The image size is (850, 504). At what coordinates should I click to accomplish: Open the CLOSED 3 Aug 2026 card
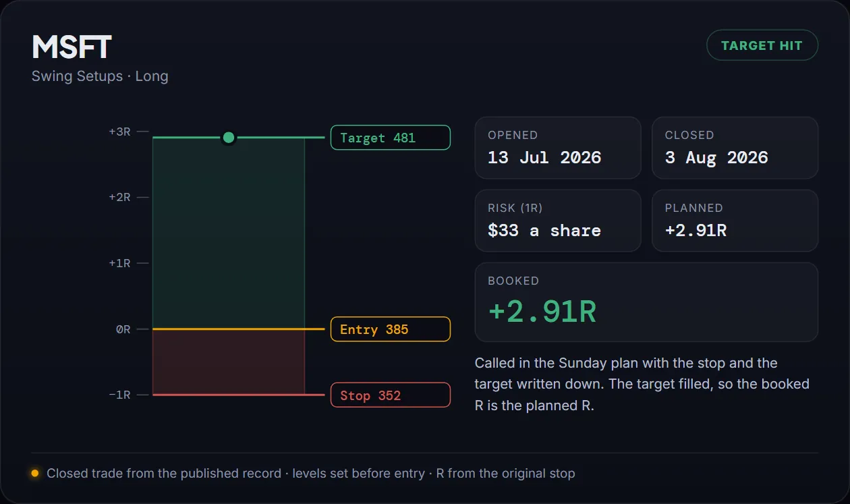point(735,148)
